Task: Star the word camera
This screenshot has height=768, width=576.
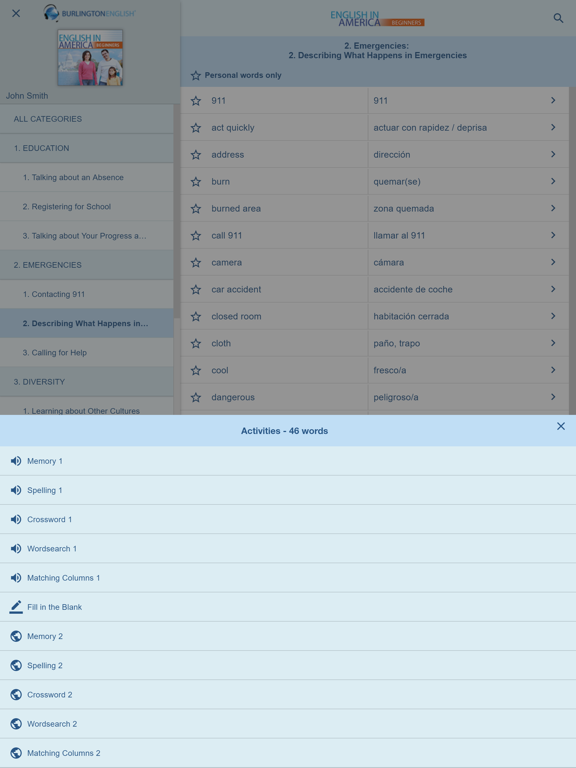Action: [196, 263]
